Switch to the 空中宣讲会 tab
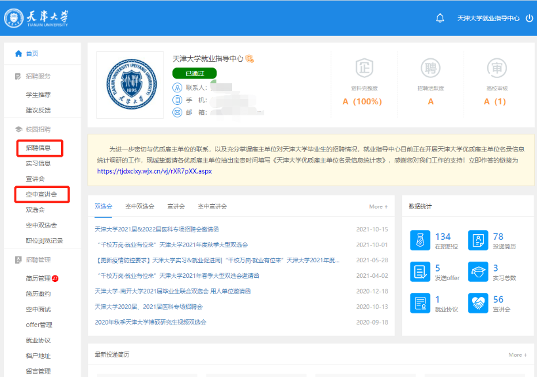537x377 pixels. [212, 206]
